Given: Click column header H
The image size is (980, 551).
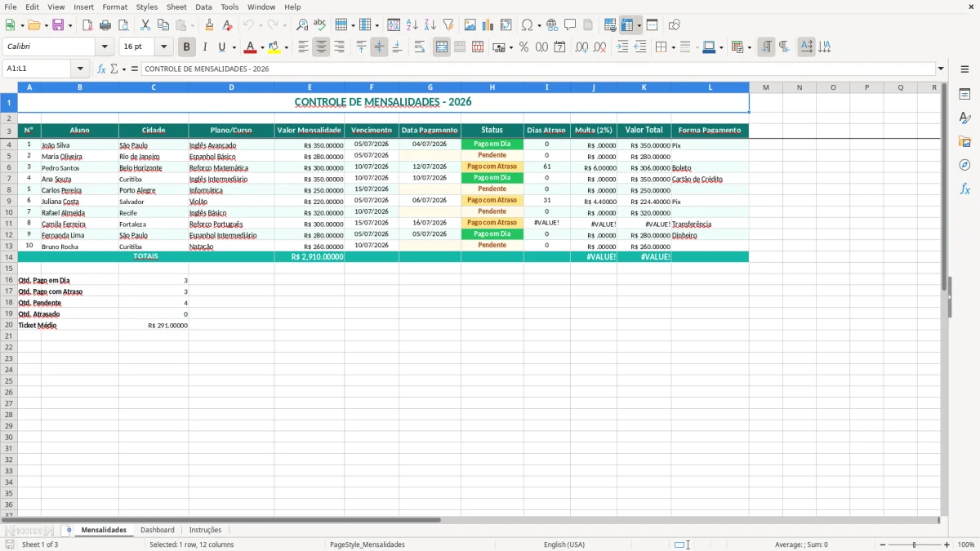Looking at the screenshot, I should [x=492, y=87].
